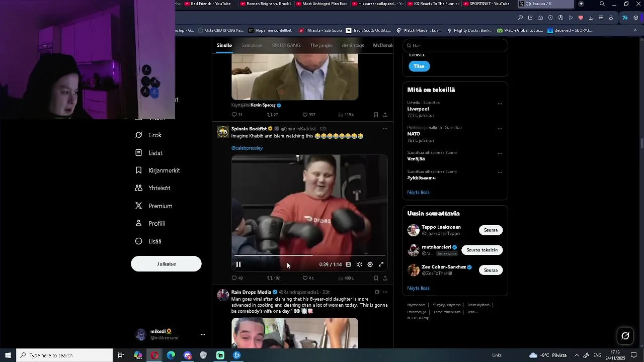Open a new browser tab with plus
The image size is (644, 362).
coord(581,4)
